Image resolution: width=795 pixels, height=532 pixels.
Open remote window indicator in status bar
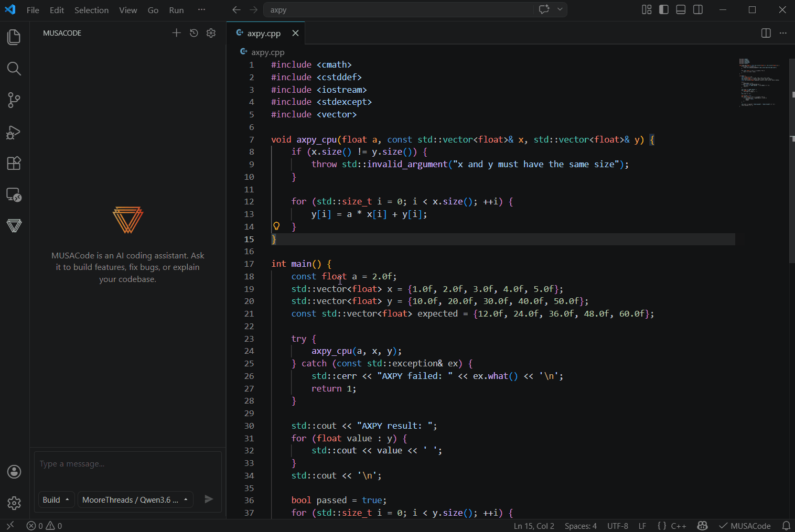tap(10, 526)
